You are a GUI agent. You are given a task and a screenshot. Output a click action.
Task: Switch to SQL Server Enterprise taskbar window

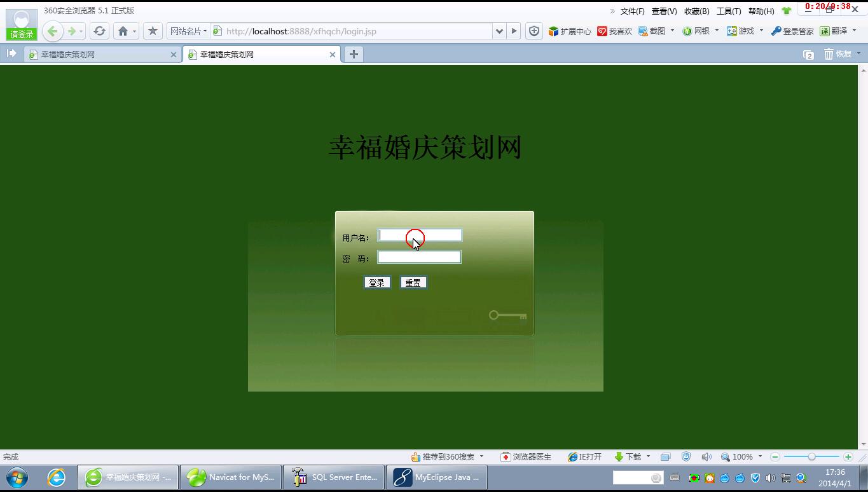pyautogui.click(x=333, y=477)
